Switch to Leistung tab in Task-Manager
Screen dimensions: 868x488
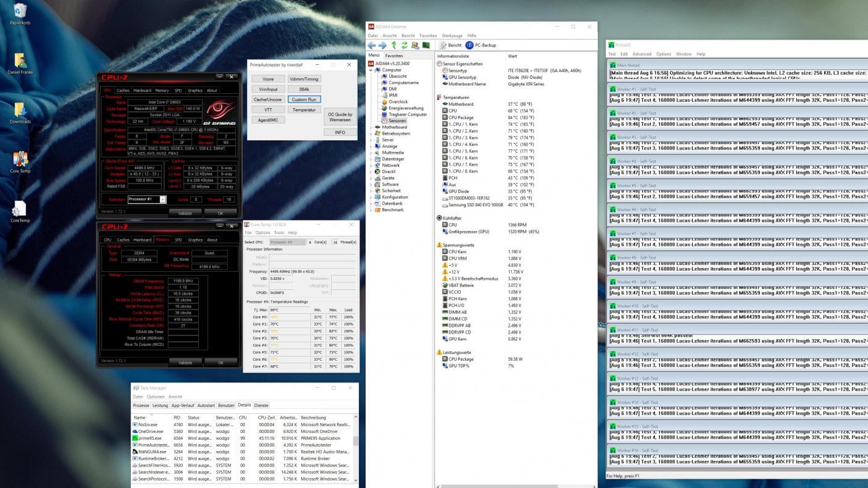pos(160,405)
